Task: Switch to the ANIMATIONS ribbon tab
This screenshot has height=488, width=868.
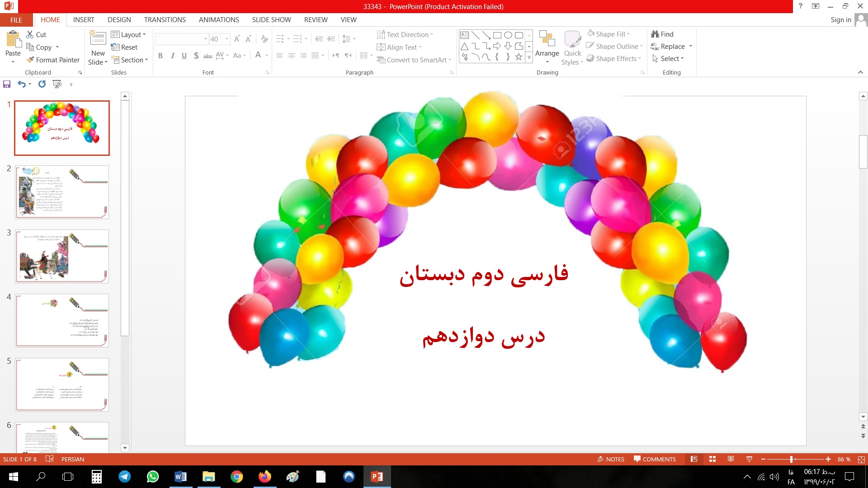Action: 219,19
